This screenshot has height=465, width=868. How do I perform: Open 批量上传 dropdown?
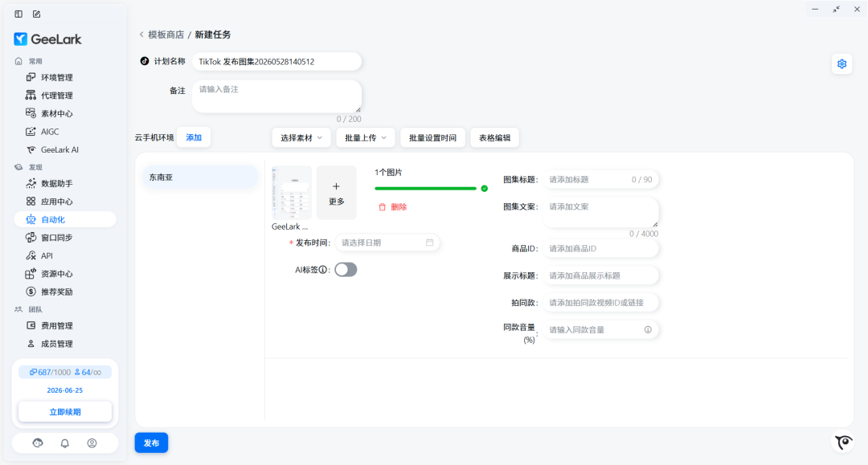point(366,137)
